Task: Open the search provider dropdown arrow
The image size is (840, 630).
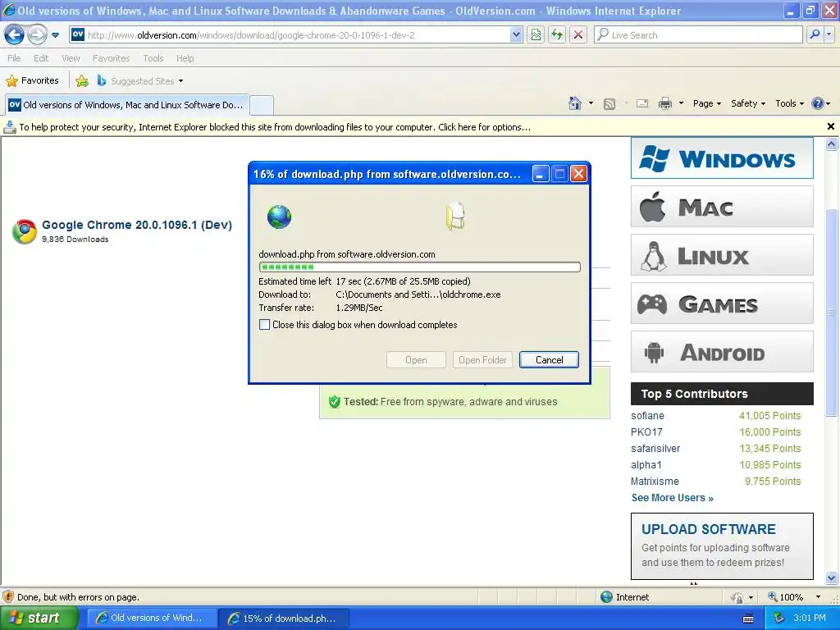Action: click(829, 35)
